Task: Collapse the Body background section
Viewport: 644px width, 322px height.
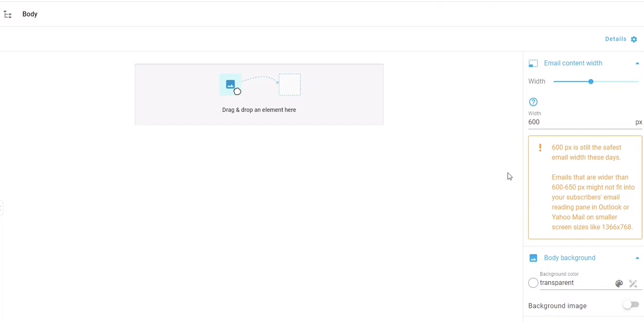Action: tap(637, 258)
